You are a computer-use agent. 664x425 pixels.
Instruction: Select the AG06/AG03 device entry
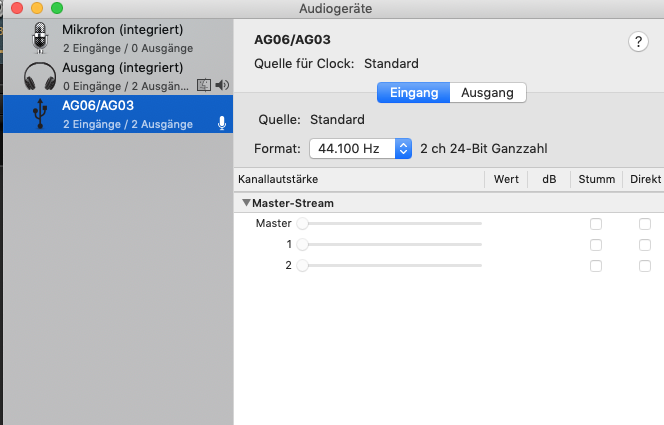[x=118, y=114]
